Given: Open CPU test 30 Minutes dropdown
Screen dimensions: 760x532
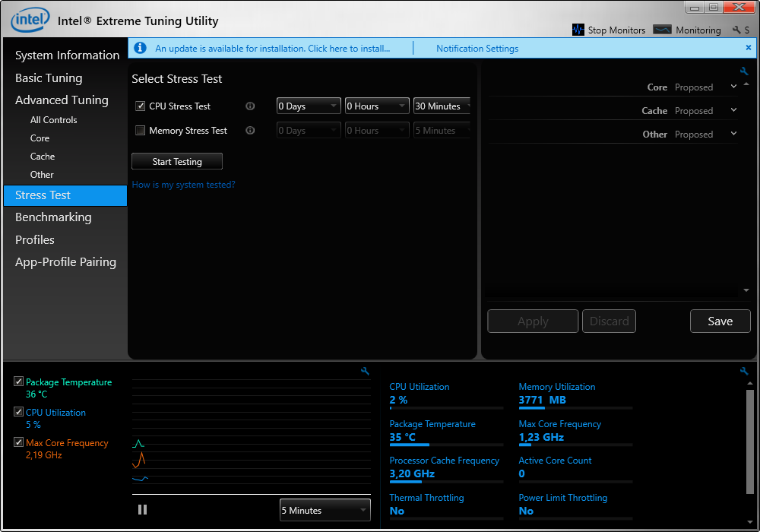Looking at the screenshot, I should (442, 106).
